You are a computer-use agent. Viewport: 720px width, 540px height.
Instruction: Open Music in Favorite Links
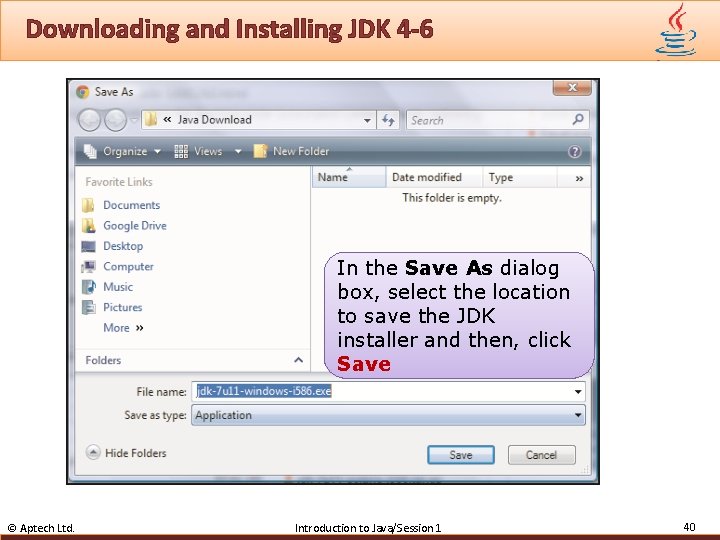[x=118, y=287]
